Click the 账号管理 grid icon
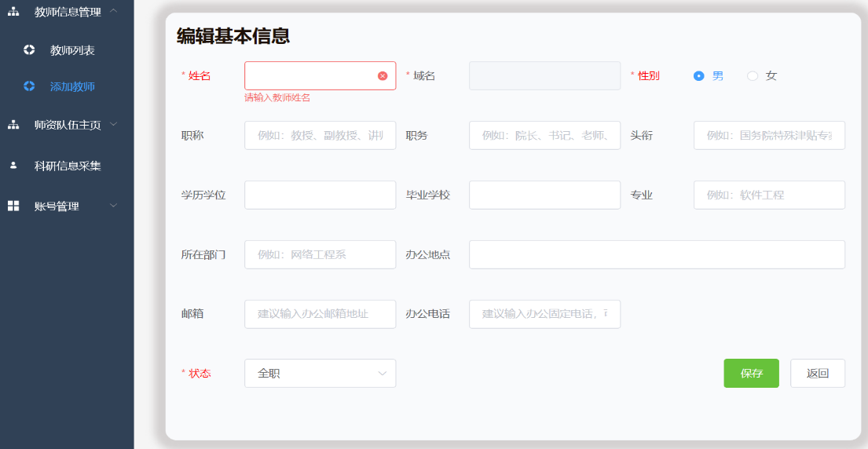Viewport: 868px width, 449px height. pos(13,206)
